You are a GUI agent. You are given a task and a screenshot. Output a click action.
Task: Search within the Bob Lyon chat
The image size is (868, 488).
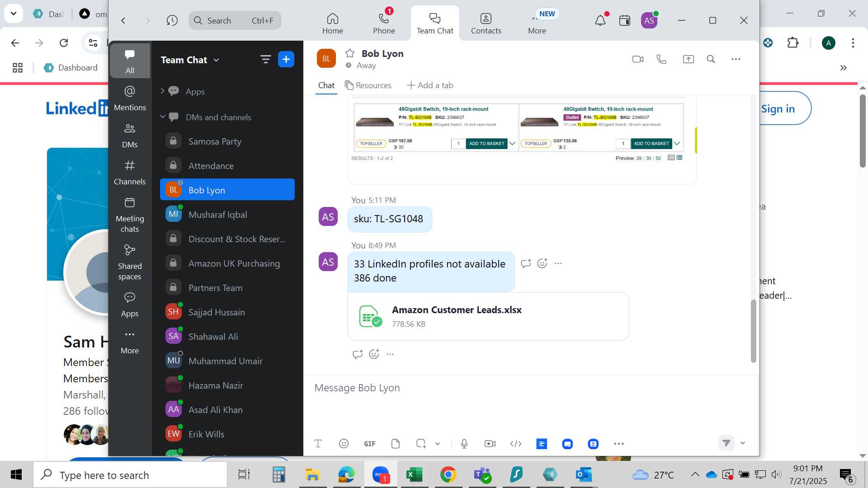coord(711,59)
